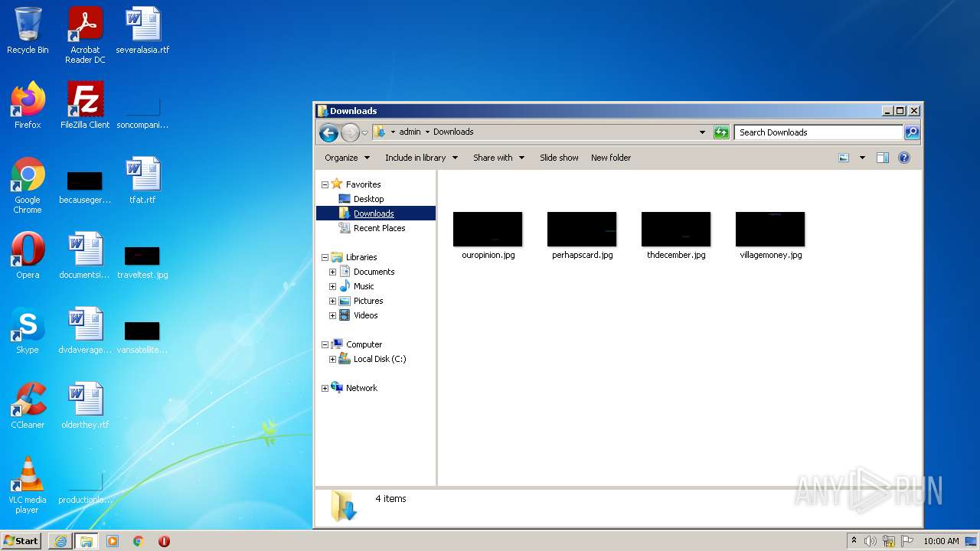Open the Explorer Help question mark
Viewport: 980px width, 551px height.
click(904, 158)
